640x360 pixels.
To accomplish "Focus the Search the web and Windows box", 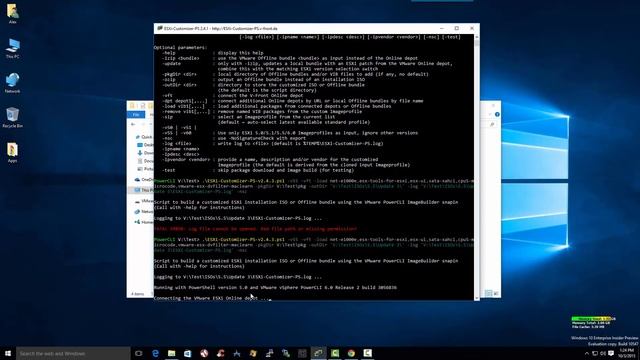I will tap(73, 353).
